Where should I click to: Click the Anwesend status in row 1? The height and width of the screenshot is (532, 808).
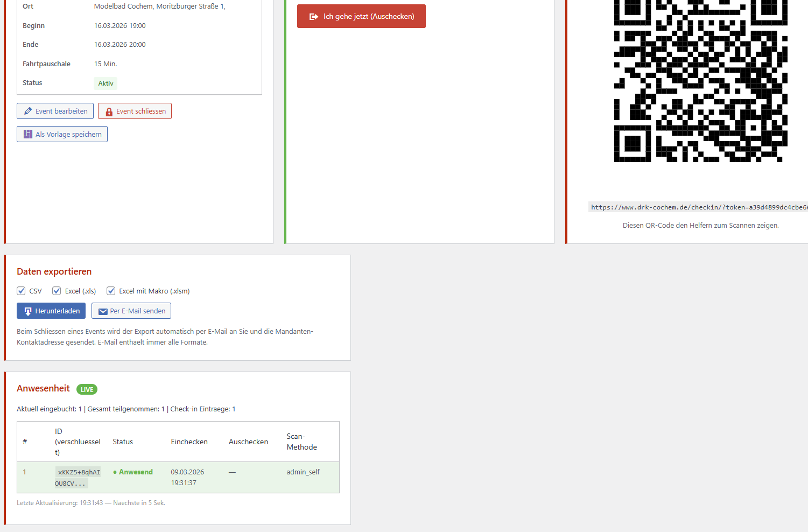click(133, 472)
